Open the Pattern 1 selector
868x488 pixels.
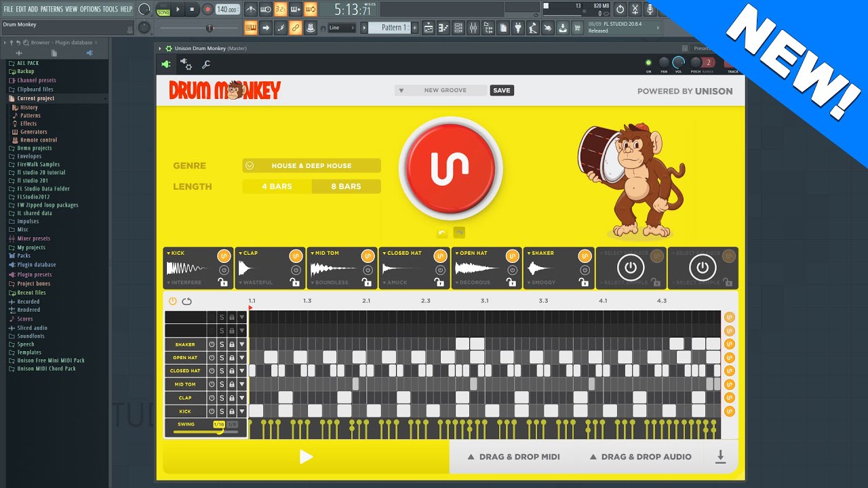[x=390, y=28]
